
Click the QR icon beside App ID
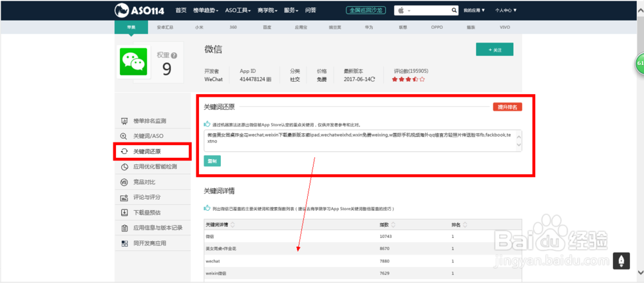pos(269,79)
